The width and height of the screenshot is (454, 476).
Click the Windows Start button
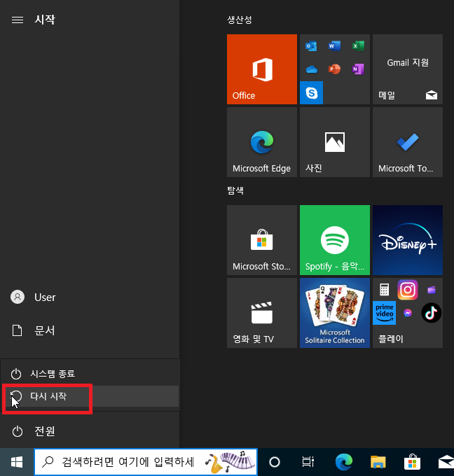17,462
